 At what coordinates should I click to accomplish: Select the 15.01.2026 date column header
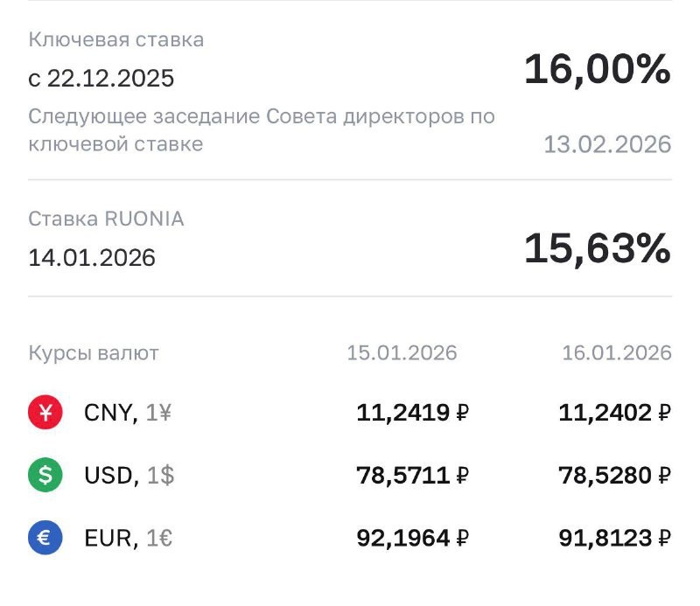tap(402, 353)
